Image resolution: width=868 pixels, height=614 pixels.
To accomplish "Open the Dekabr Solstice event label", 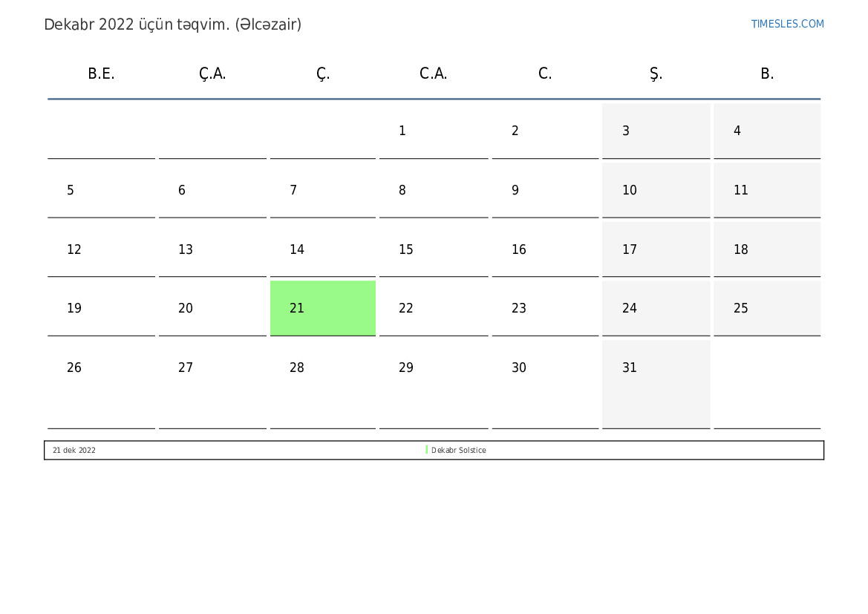I will tap(458, 450).
